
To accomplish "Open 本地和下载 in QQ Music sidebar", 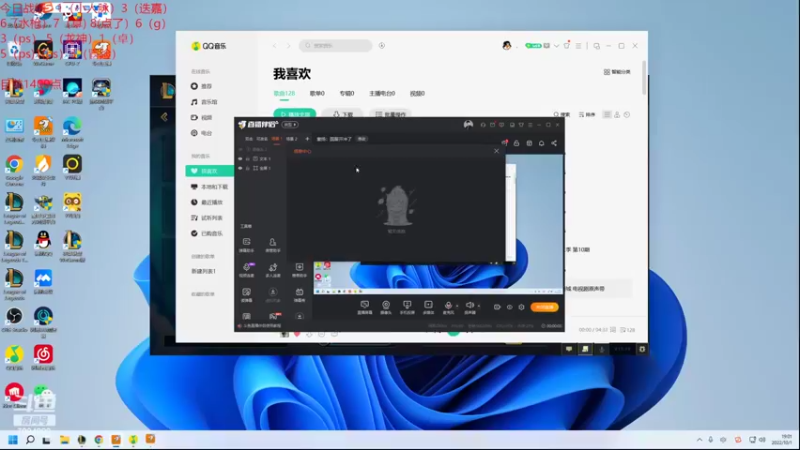I will click(209, 187).
